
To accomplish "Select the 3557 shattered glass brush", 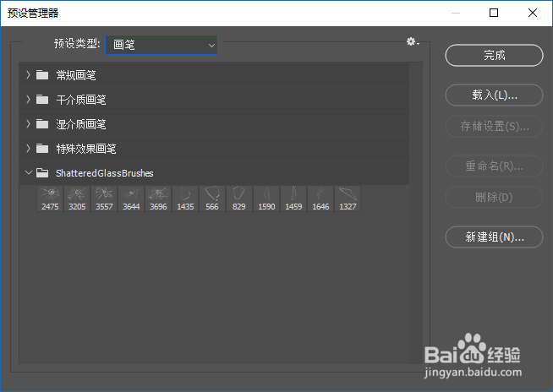I will [x=104, y=199].
